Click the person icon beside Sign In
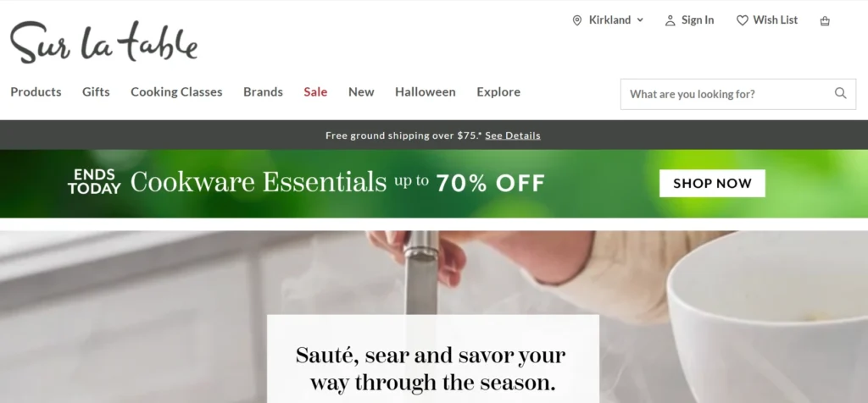 tap(670, 20)
